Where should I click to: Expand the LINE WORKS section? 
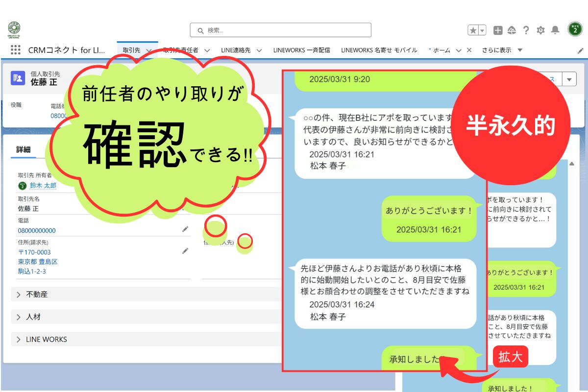coord(146,339)
